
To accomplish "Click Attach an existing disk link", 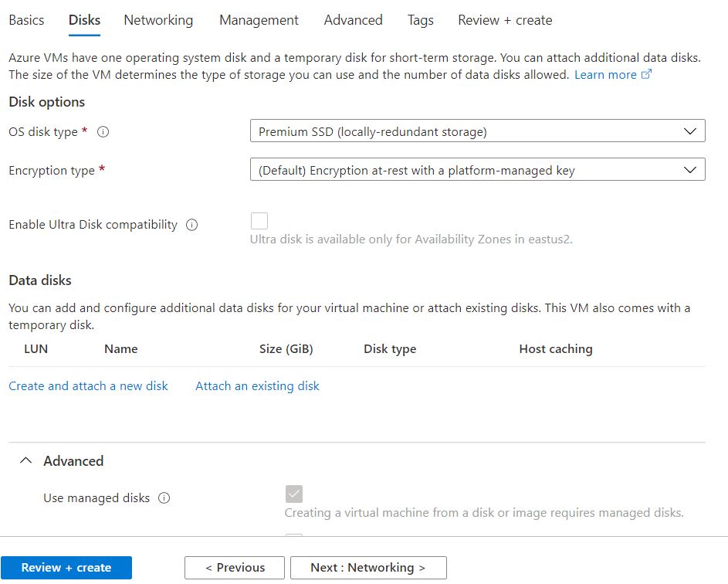I will coord(257,386).
